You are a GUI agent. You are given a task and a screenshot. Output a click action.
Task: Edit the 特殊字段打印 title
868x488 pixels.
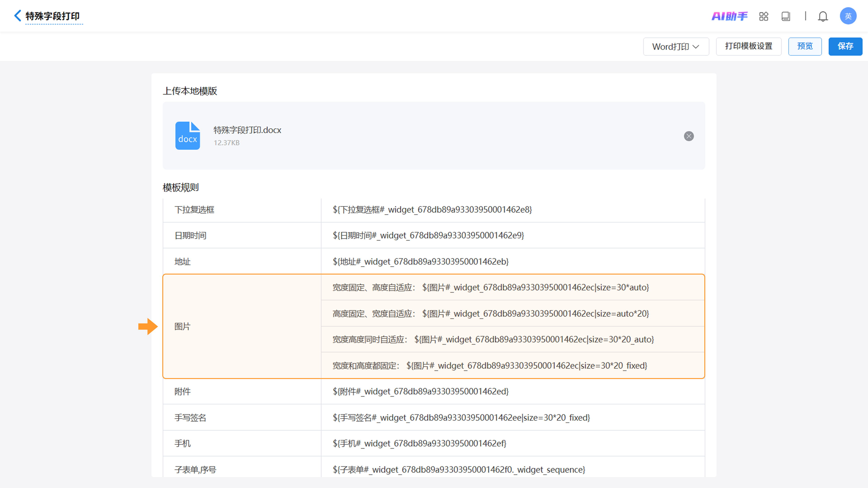click(53, 16)
